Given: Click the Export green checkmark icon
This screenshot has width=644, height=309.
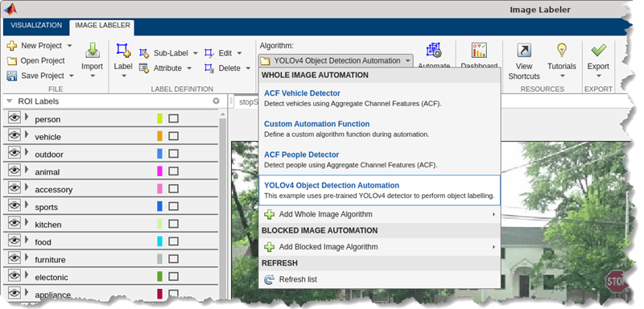Looking at the screenshot, I should tap(598, 50).
